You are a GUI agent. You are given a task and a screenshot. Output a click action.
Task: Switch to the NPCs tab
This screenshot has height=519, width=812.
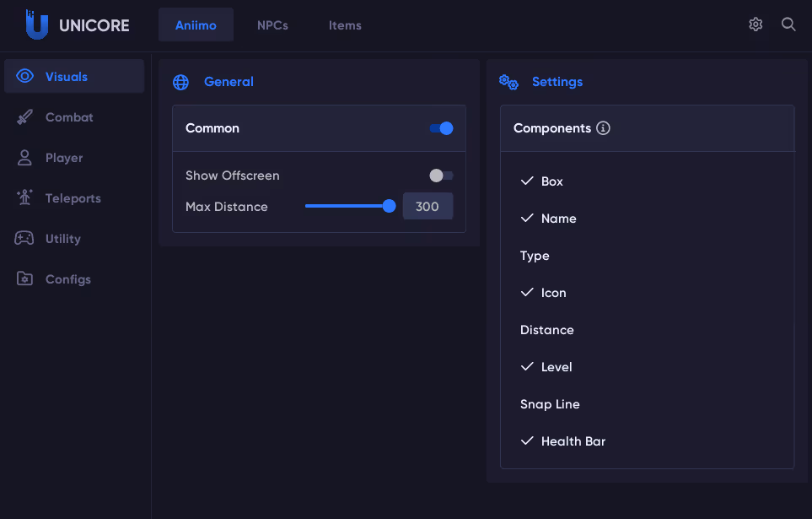[272, 24]
